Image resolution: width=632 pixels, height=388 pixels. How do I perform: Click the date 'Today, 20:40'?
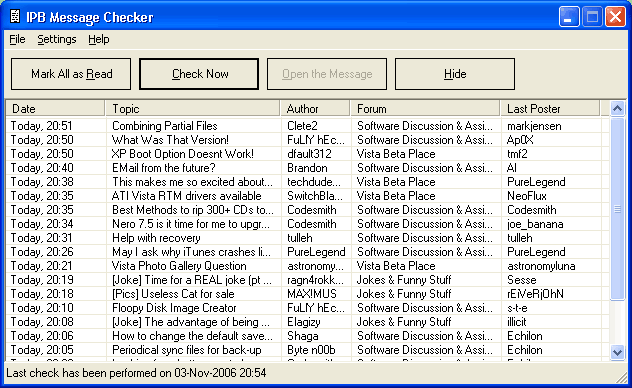(42, 168)
